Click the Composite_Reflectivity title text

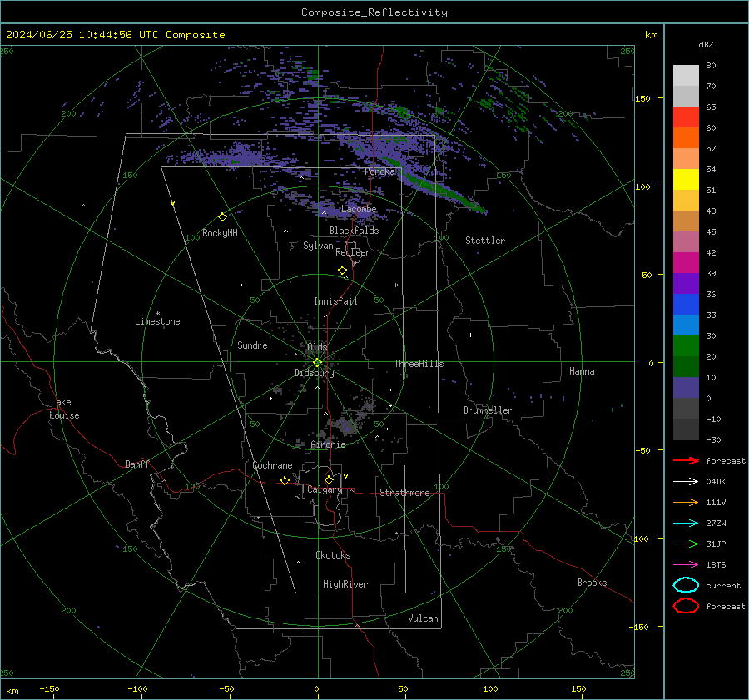374,12
